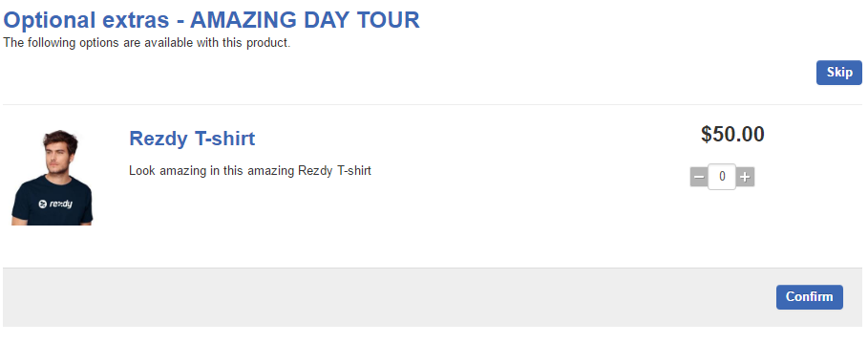
Task: Click the gray footer bar beside Confirm
Action: (x=388, y=297)
